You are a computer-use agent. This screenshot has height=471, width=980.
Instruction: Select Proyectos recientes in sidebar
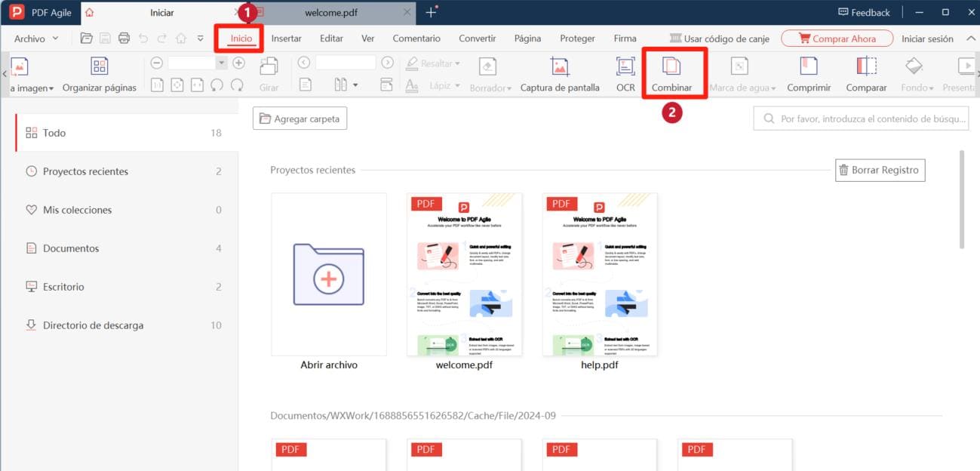tap(126, 171)
